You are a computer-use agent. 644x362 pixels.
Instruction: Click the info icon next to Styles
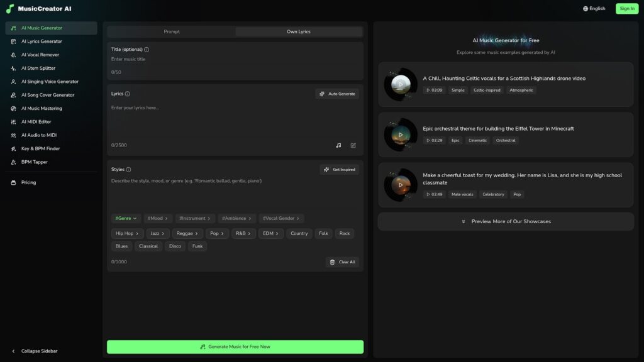[x=128, y=170]
